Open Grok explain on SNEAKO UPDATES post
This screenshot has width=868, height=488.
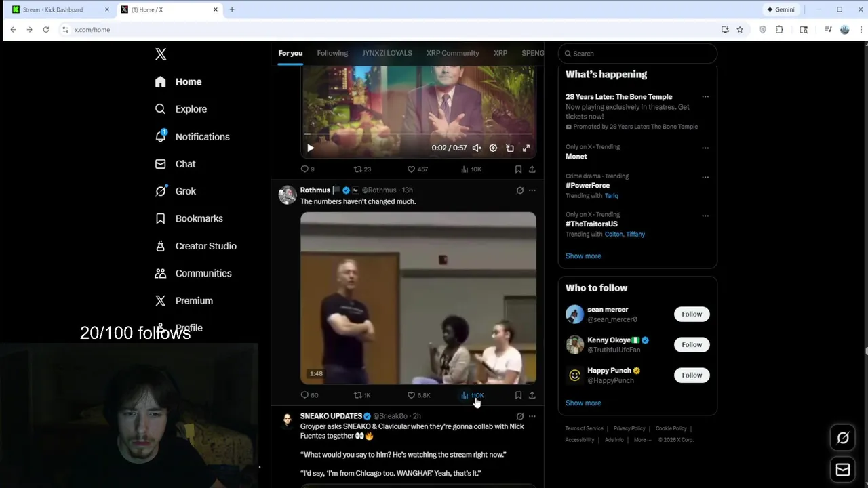[x=520, y=416]
